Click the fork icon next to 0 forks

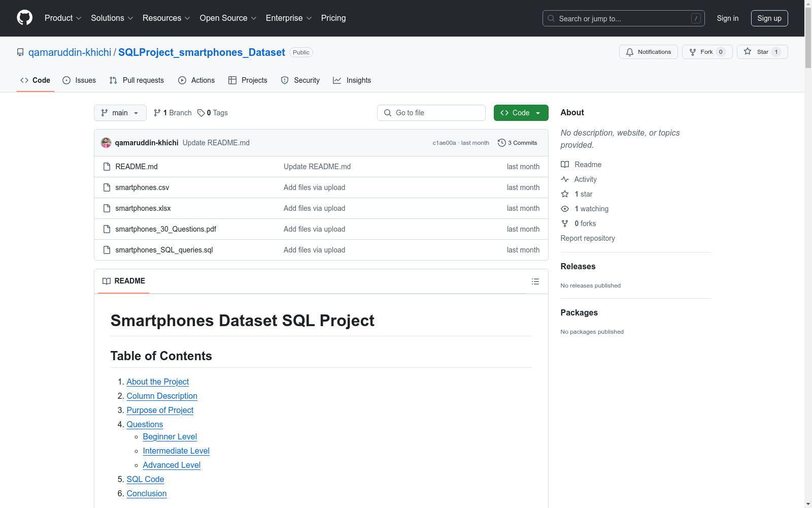(565, 224)
